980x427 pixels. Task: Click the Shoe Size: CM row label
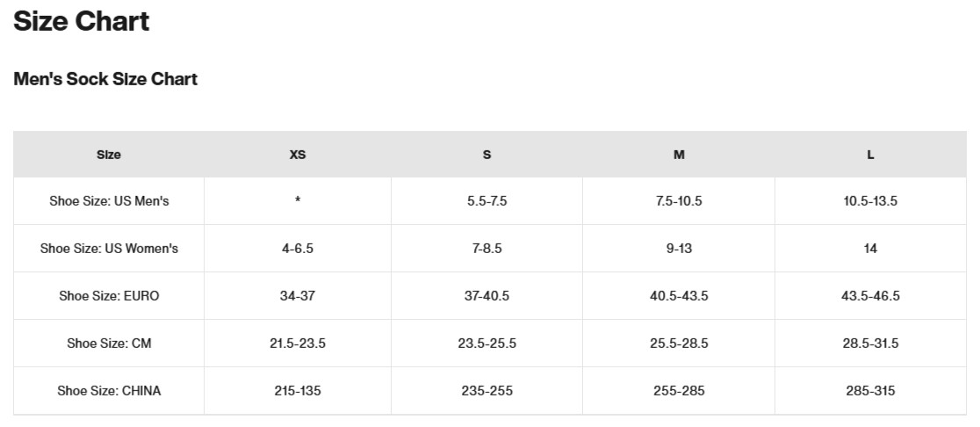(109, 344)
